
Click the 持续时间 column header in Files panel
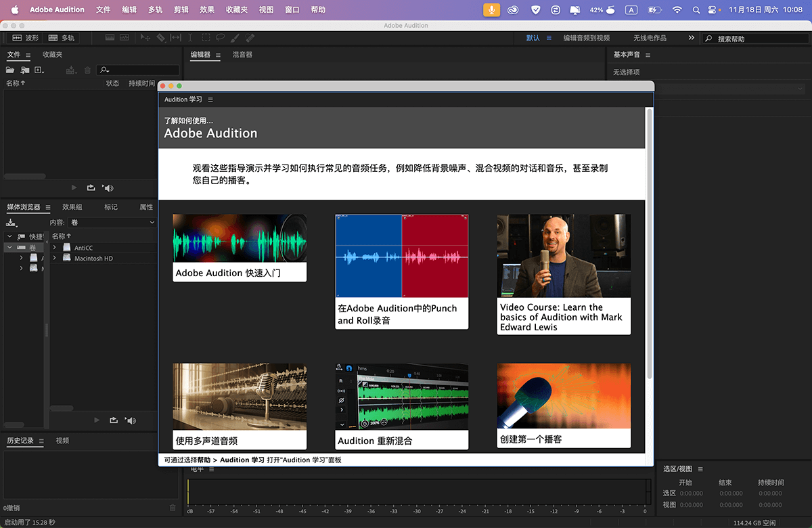pyautogui.click(x=141, y=83)
